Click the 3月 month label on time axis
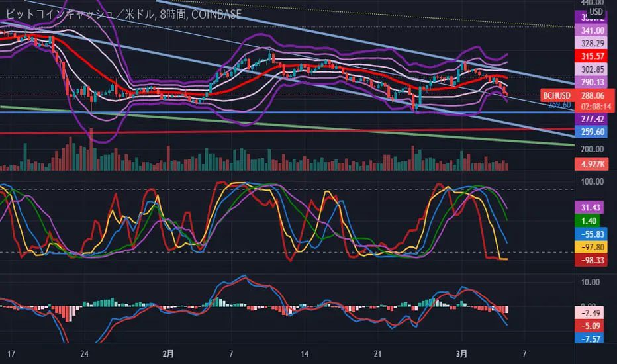 [461, 354]
